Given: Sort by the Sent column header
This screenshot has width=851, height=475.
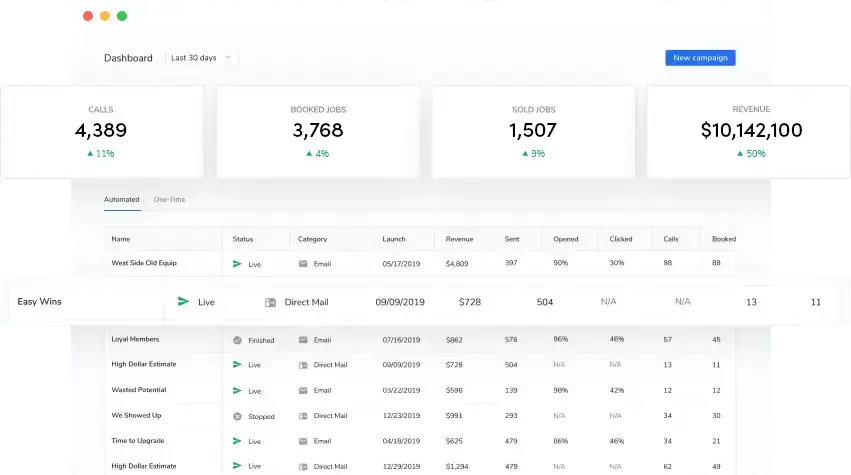Looking at the screenshot, I should click(x=512, y=239).
